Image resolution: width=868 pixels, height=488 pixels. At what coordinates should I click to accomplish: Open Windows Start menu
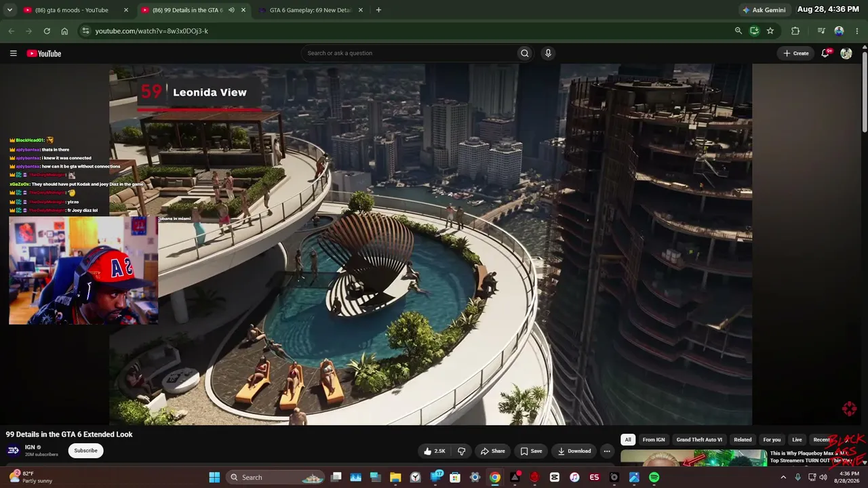(x=214, y=477)
